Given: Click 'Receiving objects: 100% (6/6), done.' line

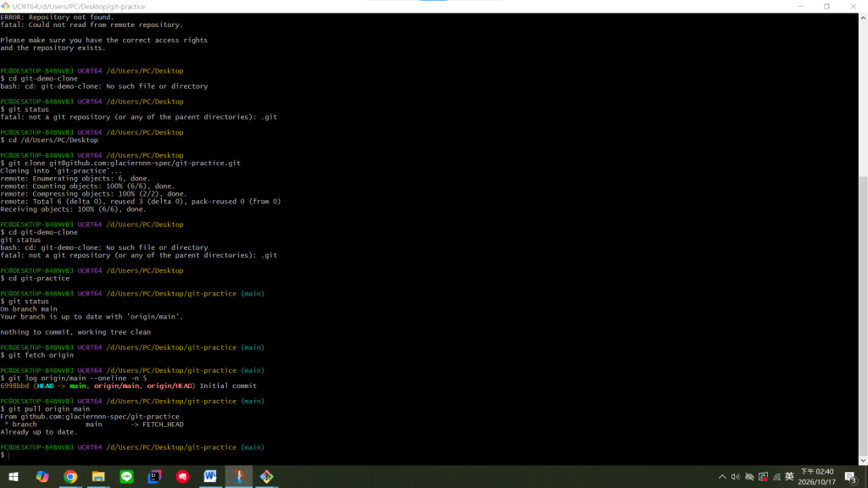Looking at the screenshot, I should coord(73,209).
